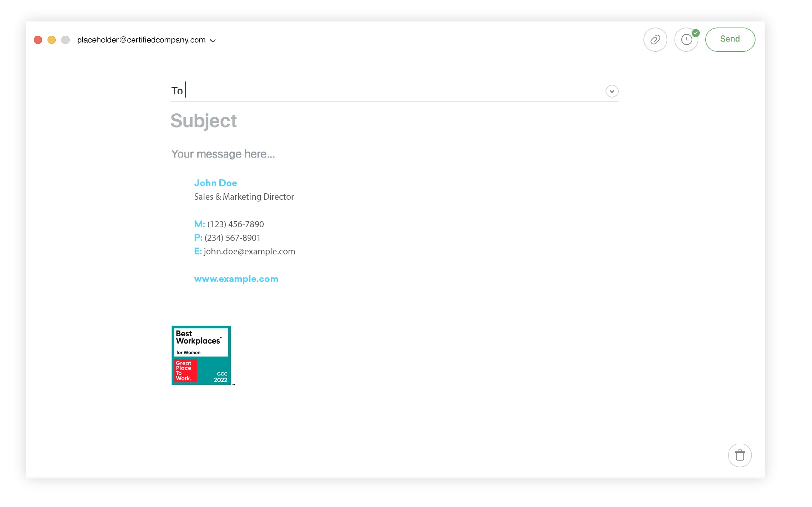Click the attachment paperclip icon
This screenshot has width=812, height=507.
pyautogui.click(x=656, y=39)
